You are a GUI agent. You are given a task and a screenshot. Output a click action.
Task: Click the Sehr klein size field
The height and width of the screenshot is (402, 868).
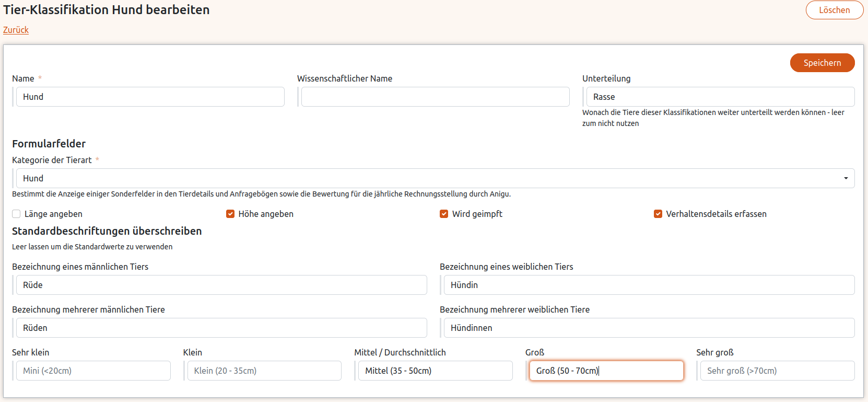[x=93, y=371]
